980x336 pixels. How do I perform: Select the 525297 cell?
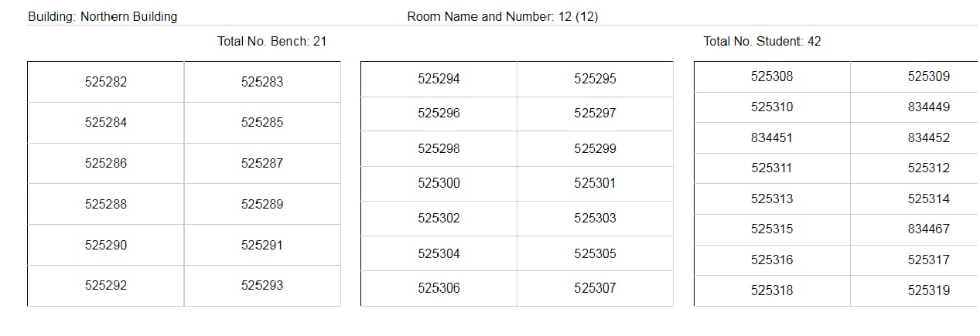click(x=595, y=114)
